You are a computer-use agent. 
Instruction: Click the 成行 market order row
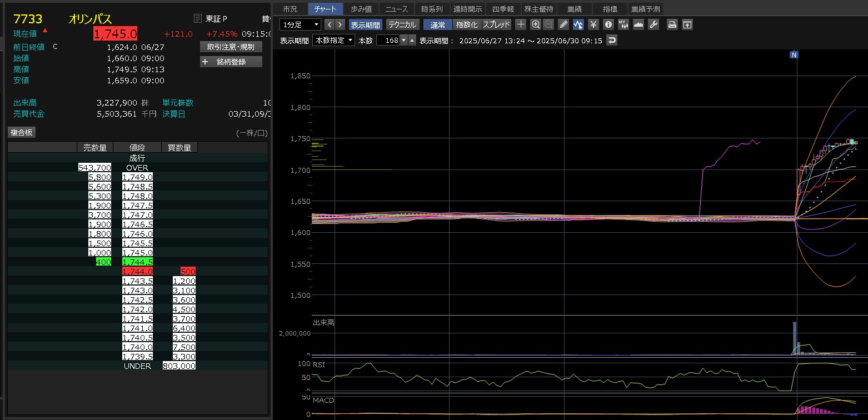137,158
